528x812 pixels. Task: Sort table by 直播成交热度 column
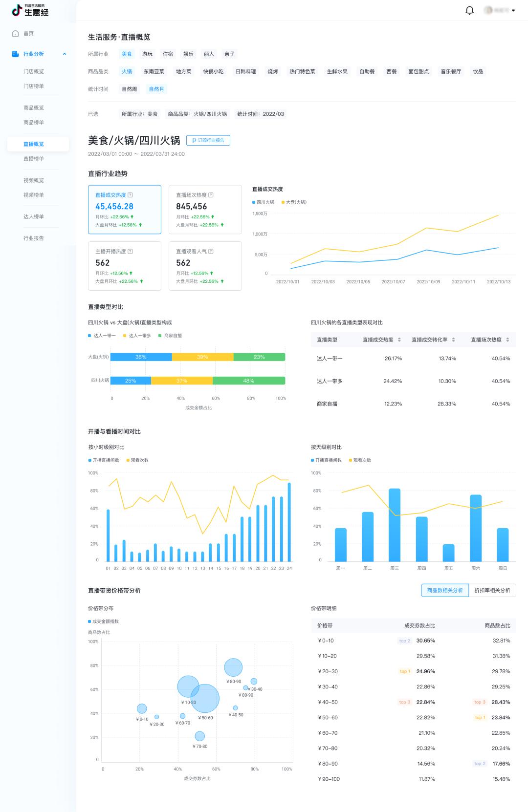coord(399,340)
